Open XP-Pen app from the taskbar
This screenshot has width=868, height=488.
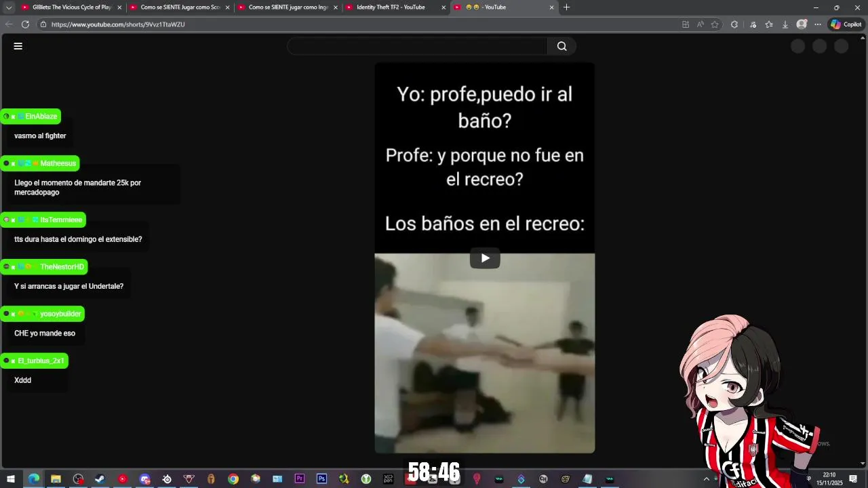coord(388,479)
